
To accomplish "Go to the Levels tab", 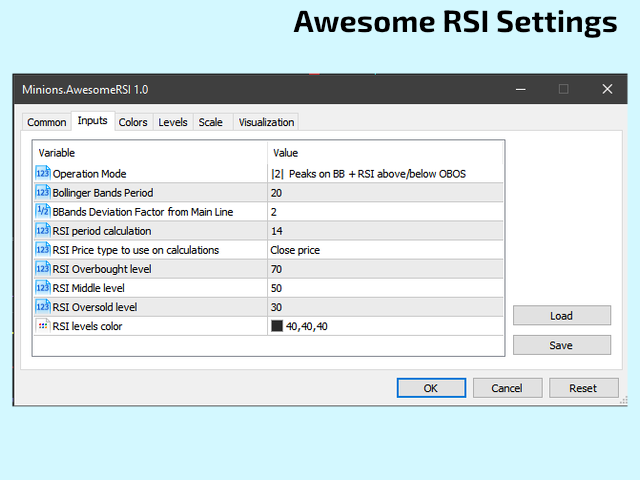I will [173, 122].
